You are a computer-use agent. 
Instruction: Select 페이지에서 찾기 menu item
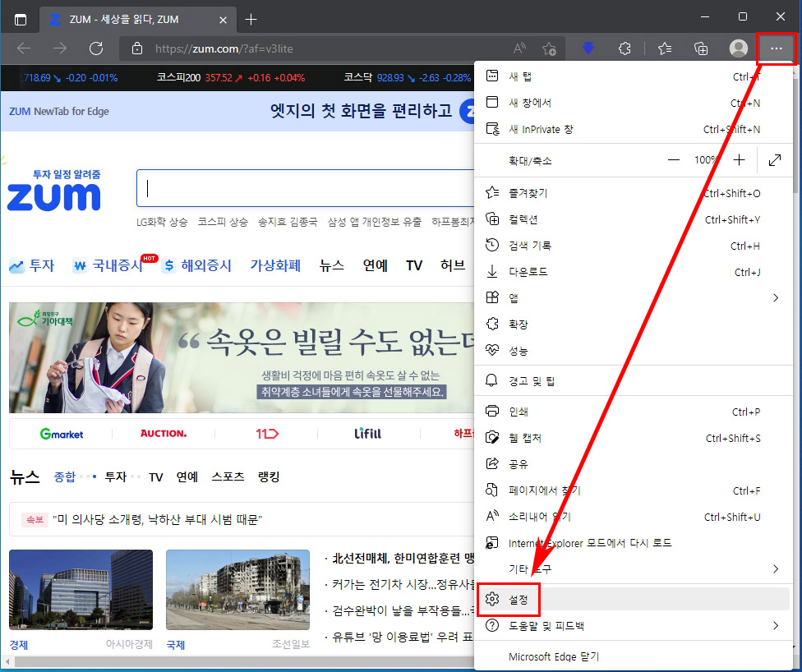pyautogui.click(x=634, y=490)
